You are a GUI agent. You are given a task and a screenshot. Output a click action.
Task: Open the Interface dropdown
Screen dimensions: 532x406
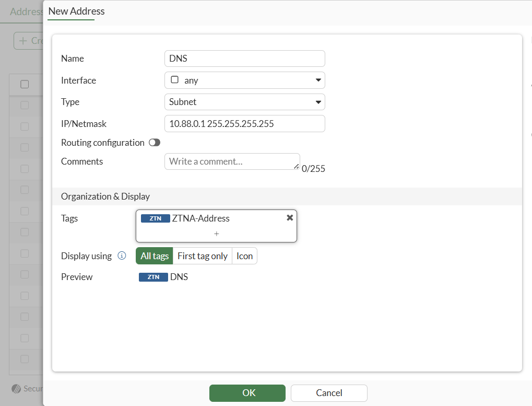244,80
